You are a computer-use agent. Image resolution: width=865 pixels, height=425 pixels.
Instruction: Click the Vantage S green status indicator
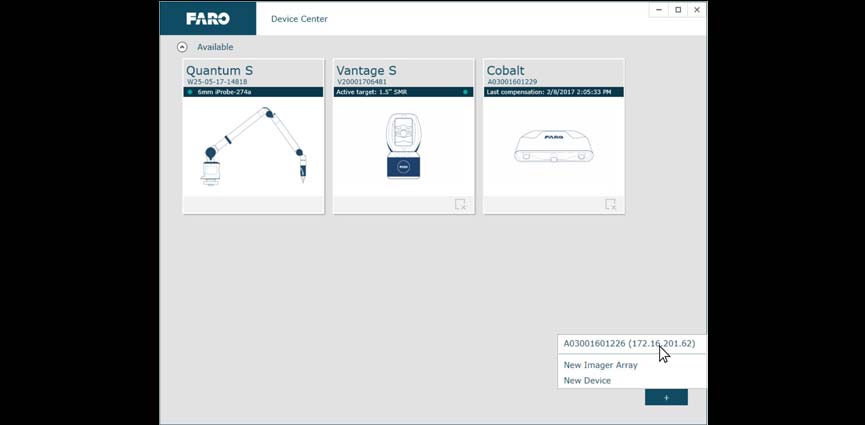click(465, 92)
